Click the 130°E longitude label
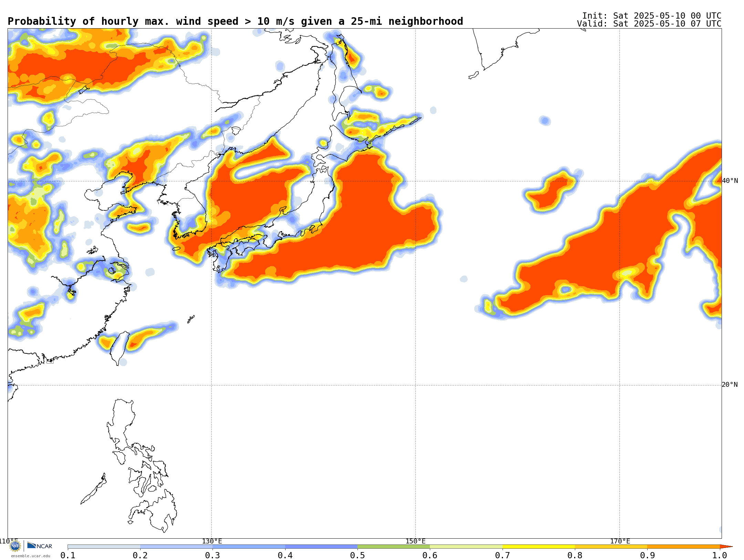Viewport: 744px width, 560px height. (x=212, y=541)
